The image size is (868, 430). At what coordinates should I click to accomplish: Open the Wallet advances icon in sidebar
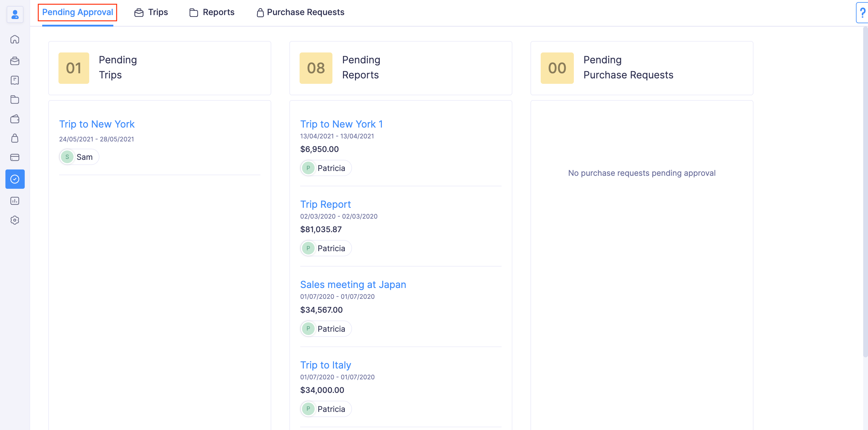(x=15, y=119)
